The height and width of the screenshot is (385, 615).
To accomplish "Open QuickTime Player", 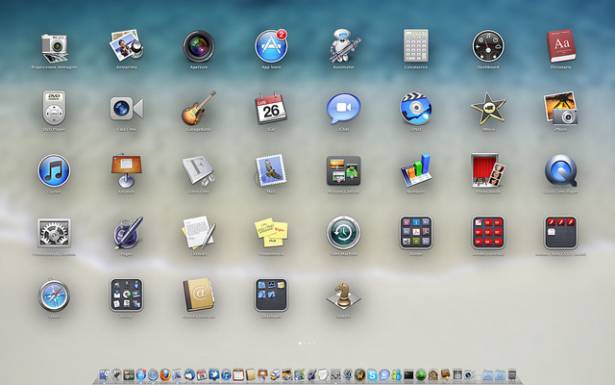I will click(561, 170).
